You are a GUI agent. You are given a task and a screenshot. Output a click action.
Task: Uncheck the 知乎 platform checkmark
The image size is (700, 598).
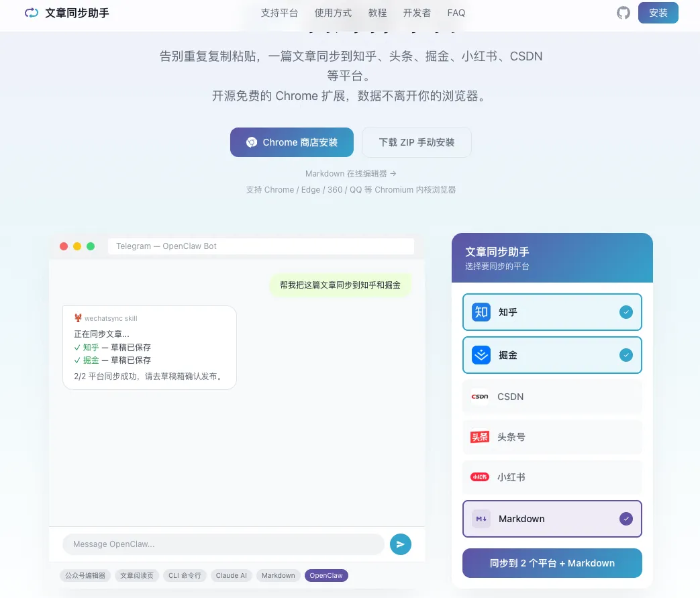[626, 312]
